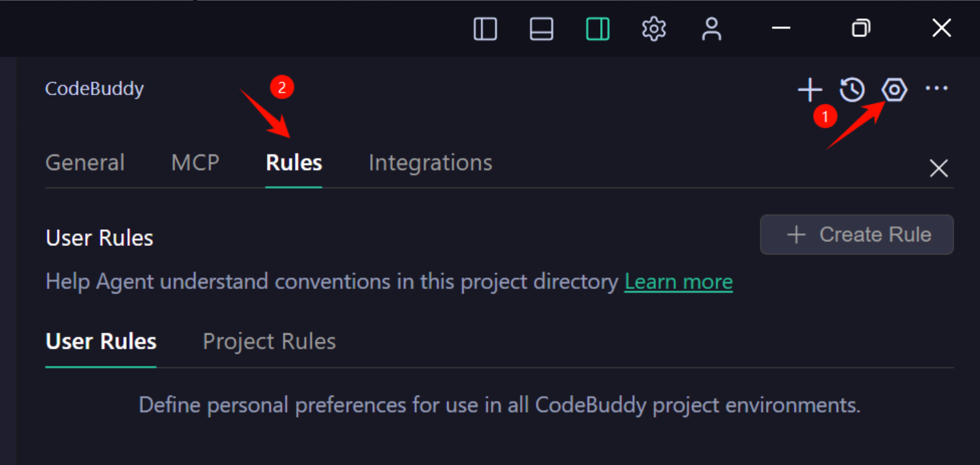Open the editor Settings gear
980x465 pixels.
(653, 28)
